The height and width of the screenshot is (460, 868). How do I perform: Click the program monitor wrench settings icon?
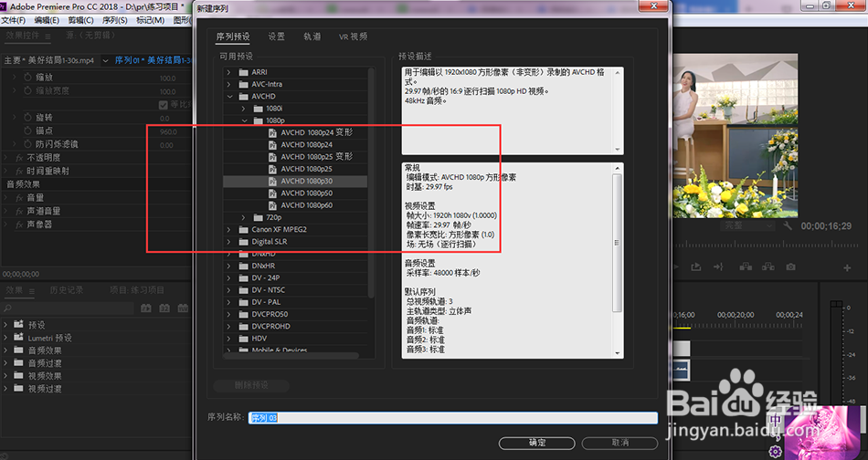(788, 225)
